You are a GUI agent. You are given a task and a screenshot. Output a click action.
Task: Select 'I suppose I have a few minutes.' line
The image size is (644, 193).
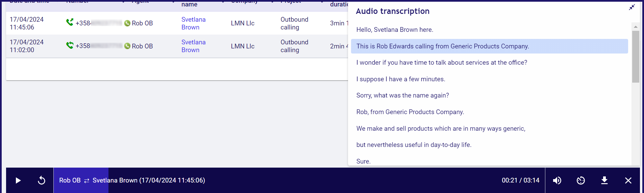401,79
